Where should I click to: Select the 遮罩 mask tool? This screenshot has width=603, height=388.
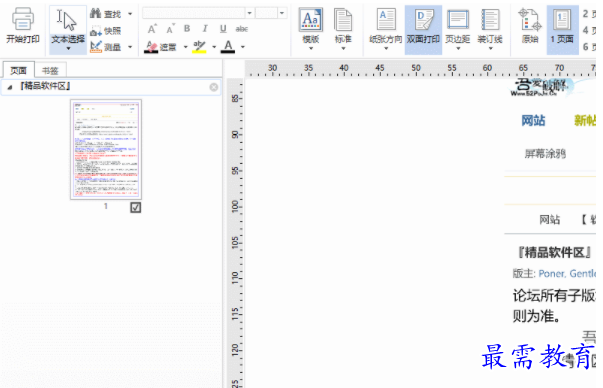pyautogui.click(x=160, y=47)
